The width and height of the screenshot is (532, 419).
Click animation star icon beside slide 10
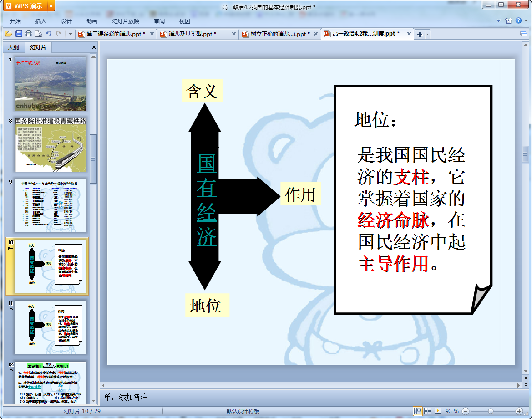[x=10, y=249]
